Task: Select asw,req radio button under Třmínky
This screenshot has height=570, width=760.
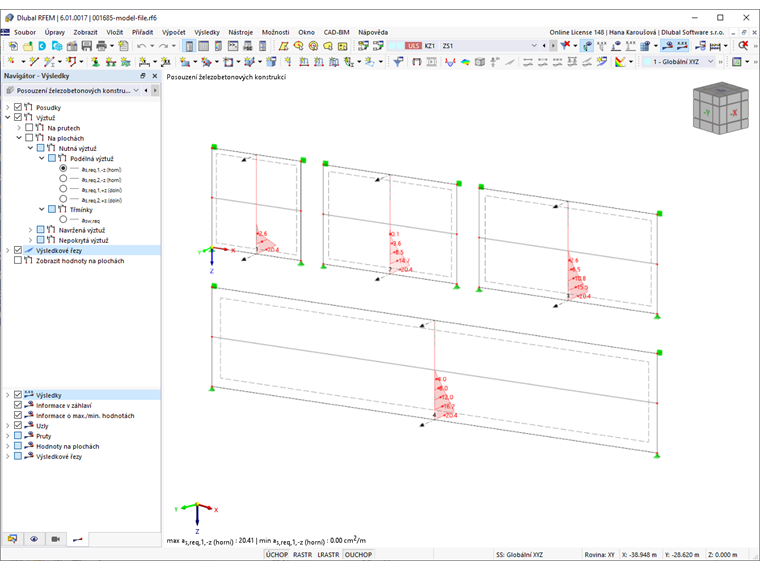Action: pyautogui.click(x=63, y=220)
